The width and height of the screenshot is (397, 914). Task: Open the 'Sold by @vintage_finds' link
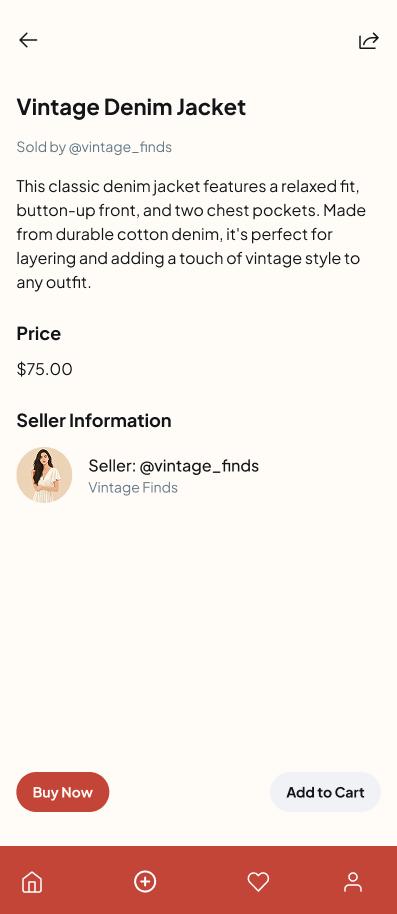click(94, 147)
